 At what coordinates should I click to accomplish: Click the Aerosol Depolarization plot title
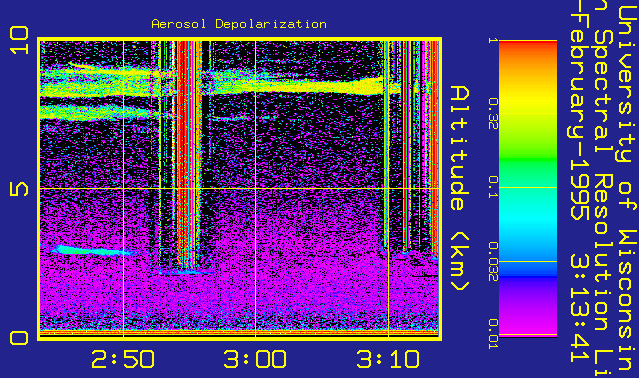coord(239,24)
